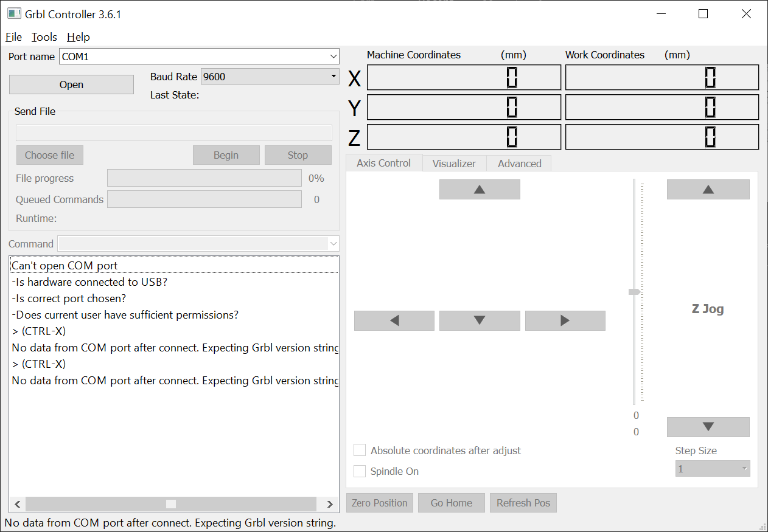This screenshot has width=768, height=532.
Task: Select "-Is correct port chosen?" log line
Action: [x=174, y=299]
